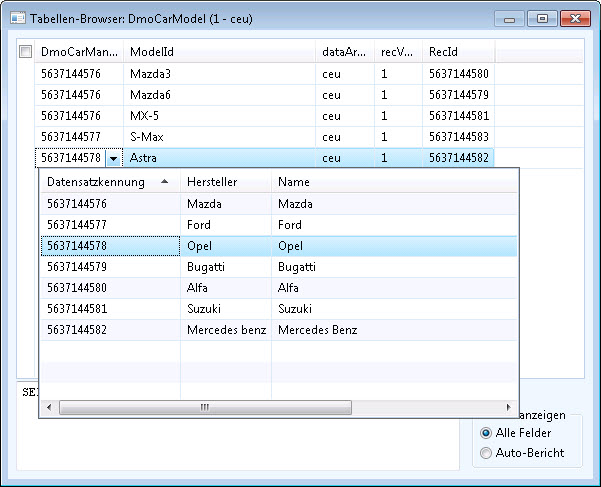Click the recVersion 1 cell in MX-5 row
This screenshot has width=601, height=487.
click(x=399, y=116)
